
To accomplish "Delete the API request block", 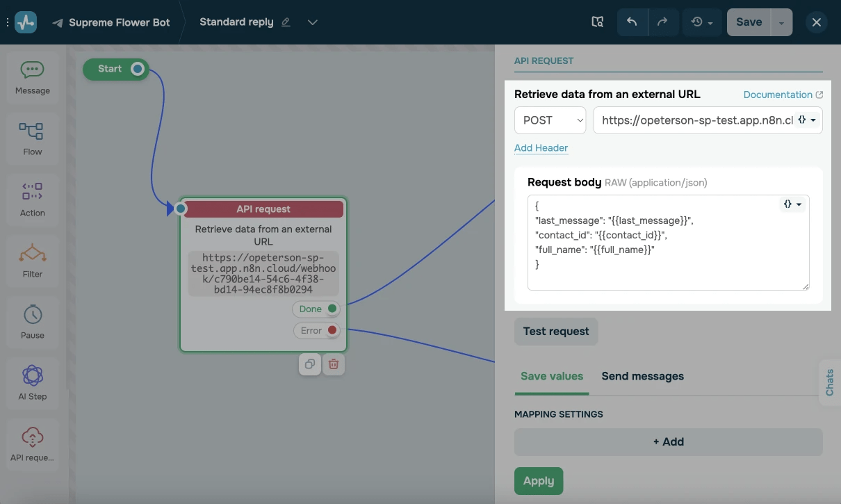I will coord(334,364).
